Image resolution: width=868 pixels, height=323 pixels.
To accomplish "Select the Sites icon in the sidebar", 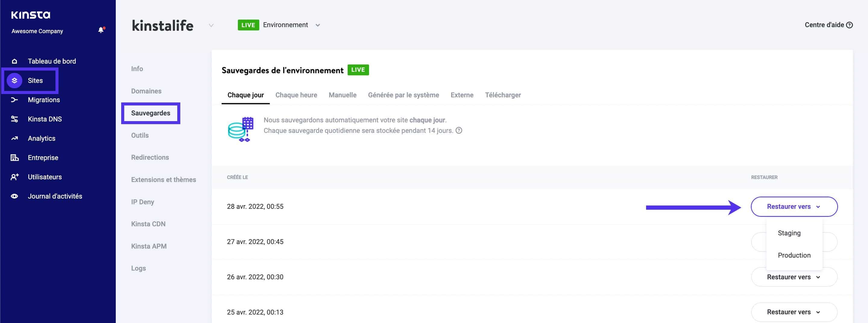I will [14, 80].
